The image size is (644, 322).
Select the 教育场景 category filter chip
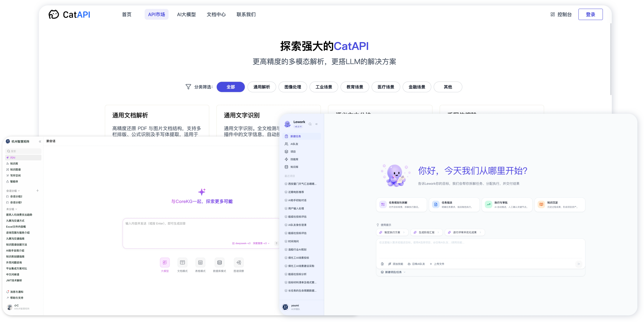pos(355,87)
